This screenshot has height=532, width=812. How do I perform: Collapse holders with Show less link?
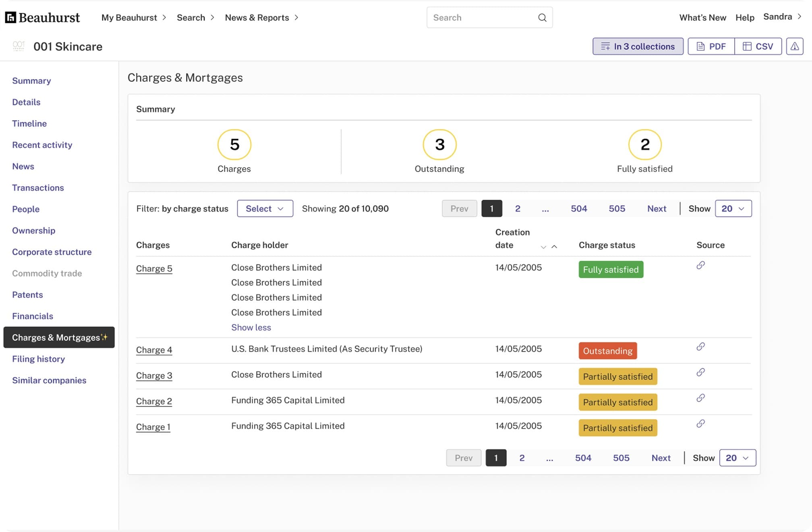pos(251,327)
